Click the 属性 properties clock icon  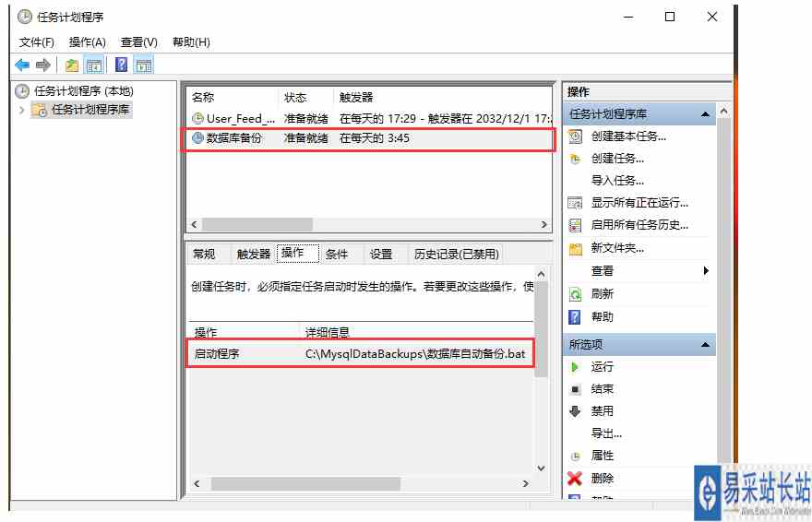point(576,457)
